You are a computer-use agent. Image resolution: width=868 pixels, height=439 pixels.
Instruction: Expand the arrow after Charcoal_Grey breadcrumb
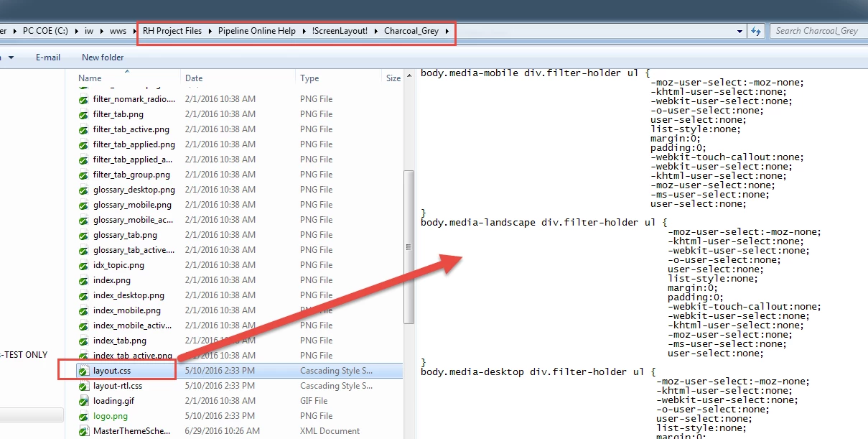[447, 31]
